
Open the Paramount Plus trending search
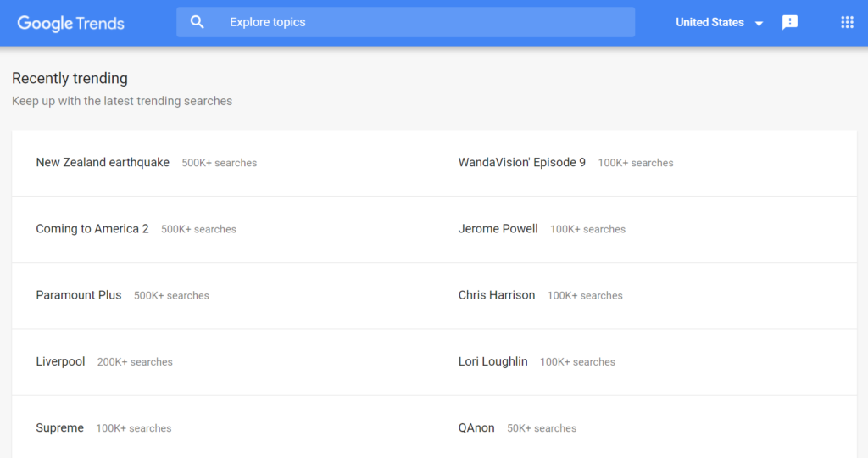point(79,295)
